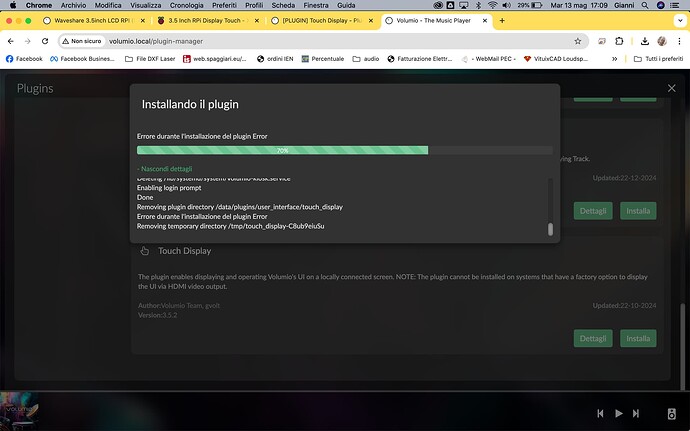Close the Volumio - The Music Player tab
This screenshot has height=431, width=690.
coord(485,20)
